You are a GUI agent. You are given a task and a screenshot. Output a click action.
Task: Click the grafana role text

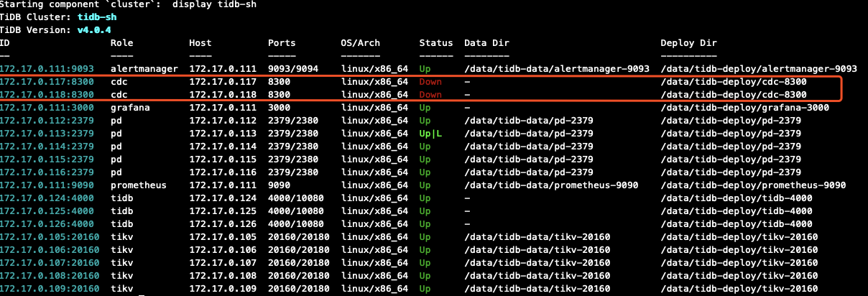click(131, 108)
